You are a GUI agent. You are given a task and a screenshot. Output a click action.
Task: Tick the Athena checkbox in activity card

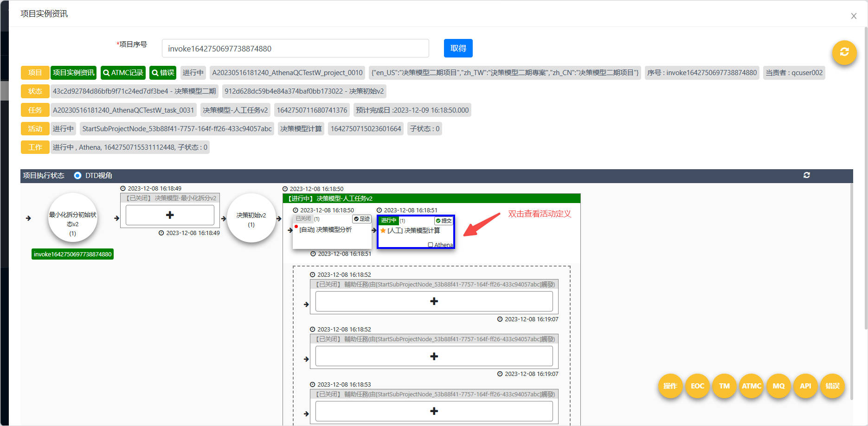[431, 245]
